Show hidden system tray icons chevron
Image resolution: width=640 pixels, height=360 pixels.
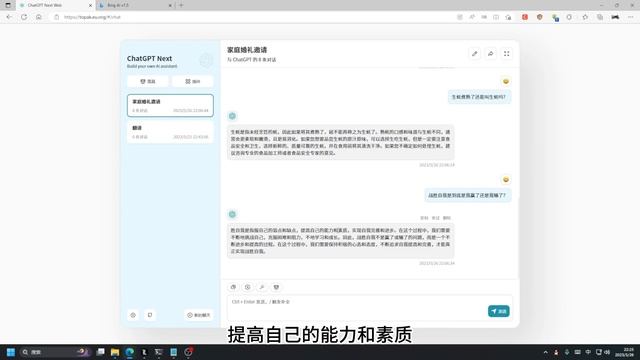coord(545,352)
